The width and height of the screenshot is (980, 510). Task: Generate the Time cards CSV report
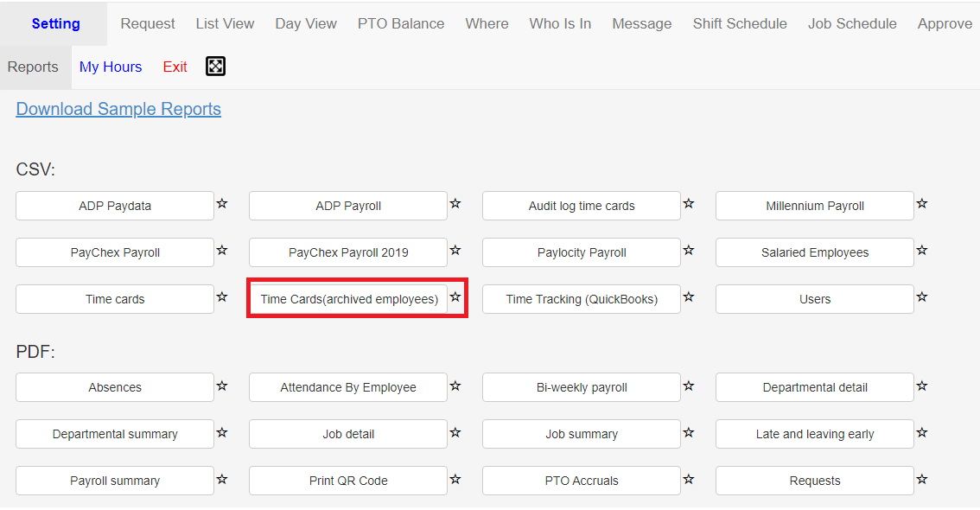click(x=115, y=299)
